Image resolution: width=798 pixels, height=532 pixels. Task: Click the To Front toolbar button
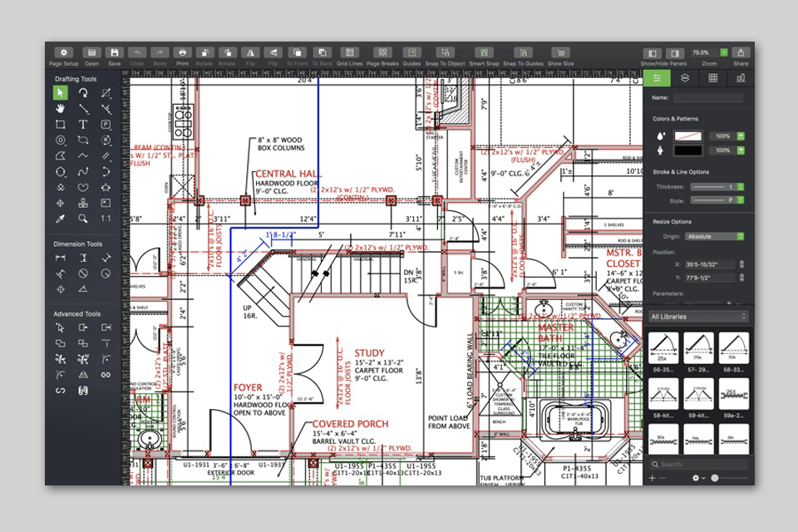click(x=297, y=52)
